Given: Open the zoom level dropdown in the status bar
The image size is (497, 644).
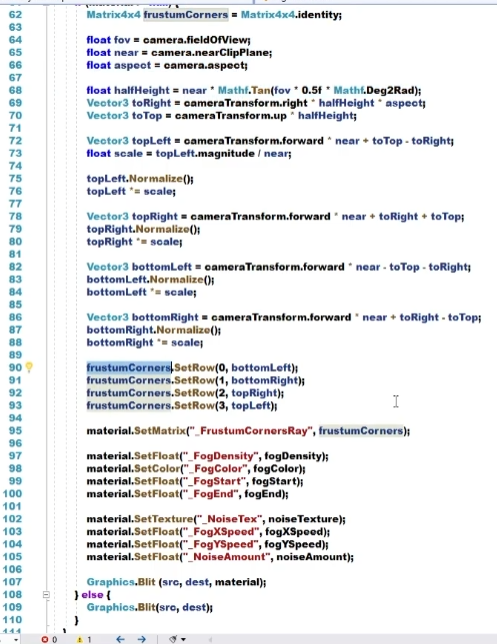Looking at the screenshot, I should click(16, 639).
